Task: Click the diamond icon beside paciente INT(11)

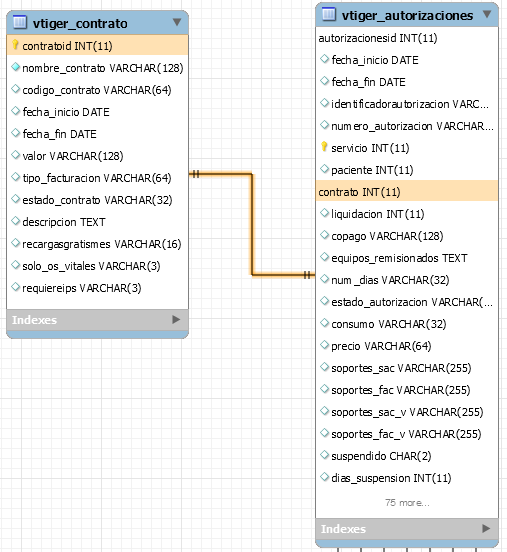Action: [x=324, y=169]
